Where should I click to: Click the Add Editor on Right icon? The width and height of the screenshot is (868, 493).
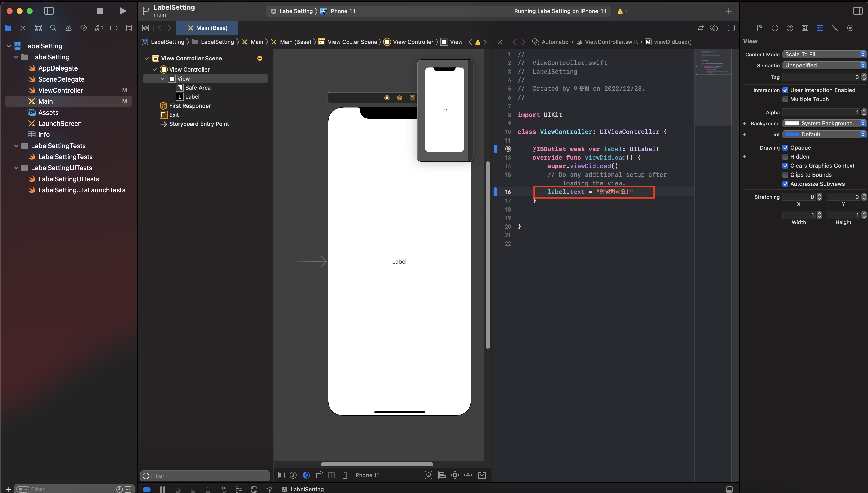coord(731,28)
